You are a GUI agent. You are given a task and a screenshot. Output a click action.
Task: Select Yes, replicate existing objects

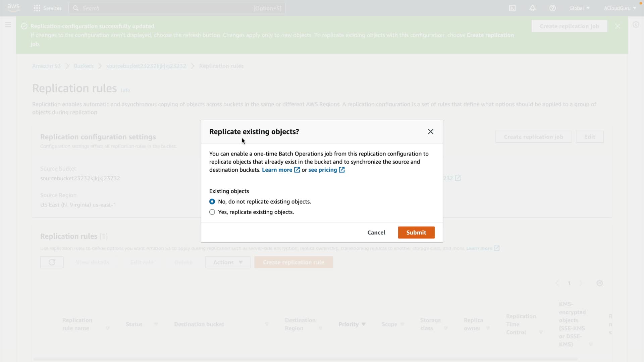[212, 212]
